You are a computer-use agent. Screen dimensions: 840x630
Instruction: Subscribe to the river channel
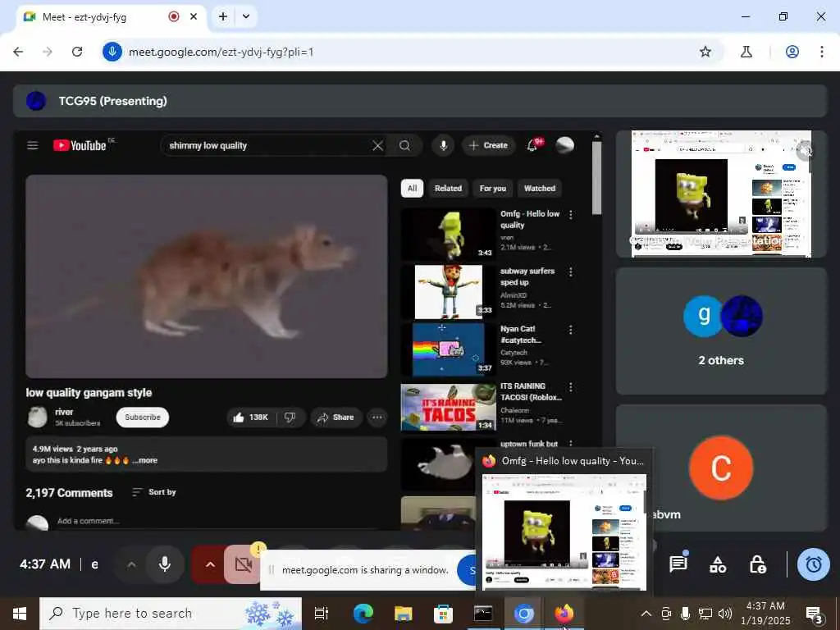(x=143, y=418)
